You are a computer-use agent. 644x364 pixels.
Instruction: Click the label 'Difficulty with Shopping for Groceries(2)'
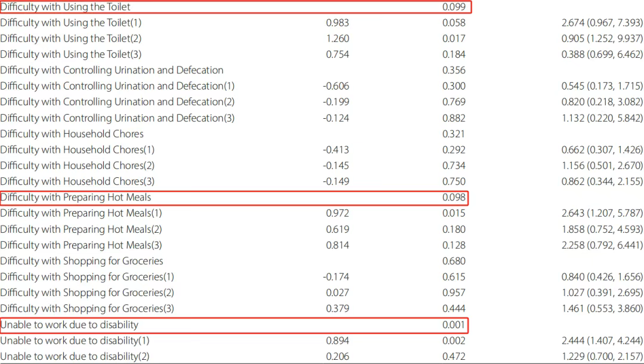click(87, 293)
